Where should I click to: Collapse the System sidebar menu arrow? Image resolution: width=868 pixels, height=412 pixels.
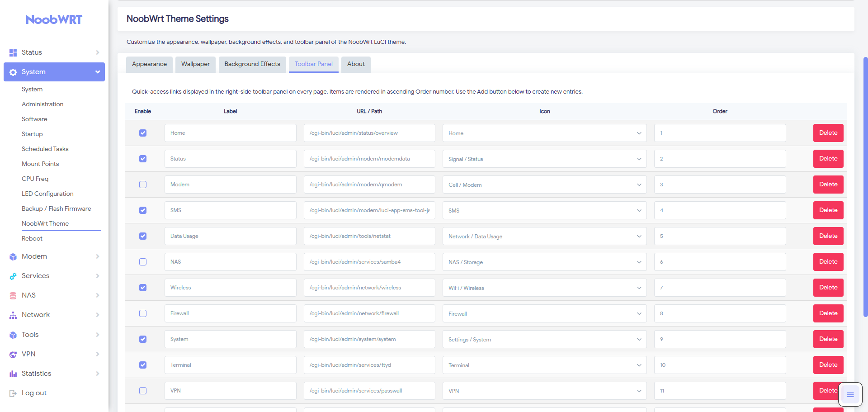tap(98, 72)
